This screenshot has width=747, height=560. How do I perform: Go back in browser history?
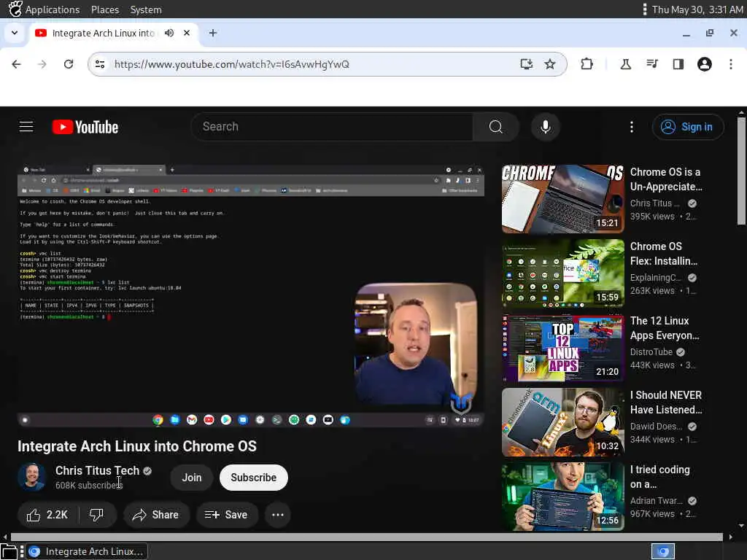16,64
